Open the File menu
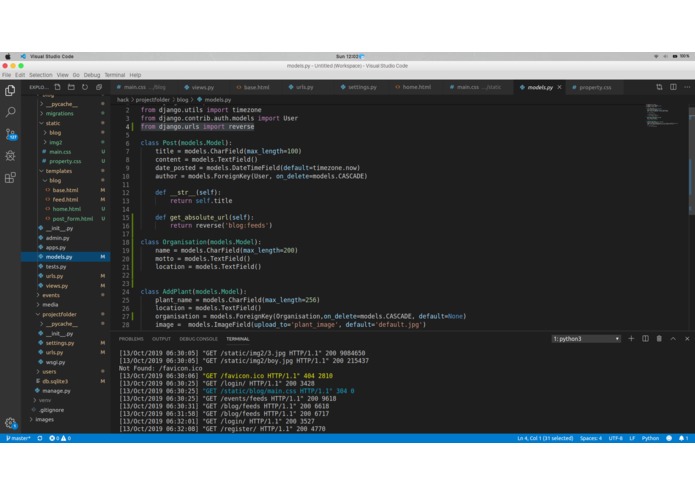Screen dimensions: 695x494 [x=6, y=75]
